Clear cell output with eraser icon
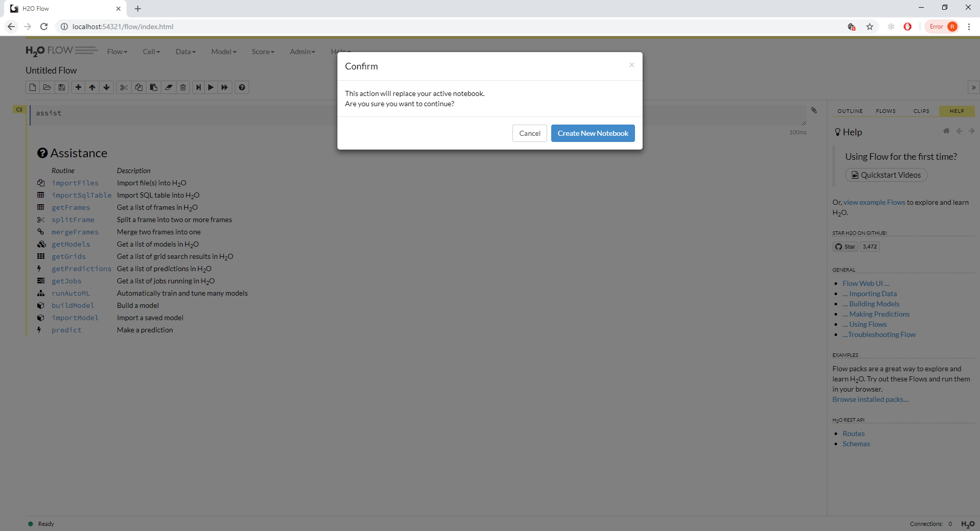This screenshot has width=980, height=531. (x=168, y=87)
